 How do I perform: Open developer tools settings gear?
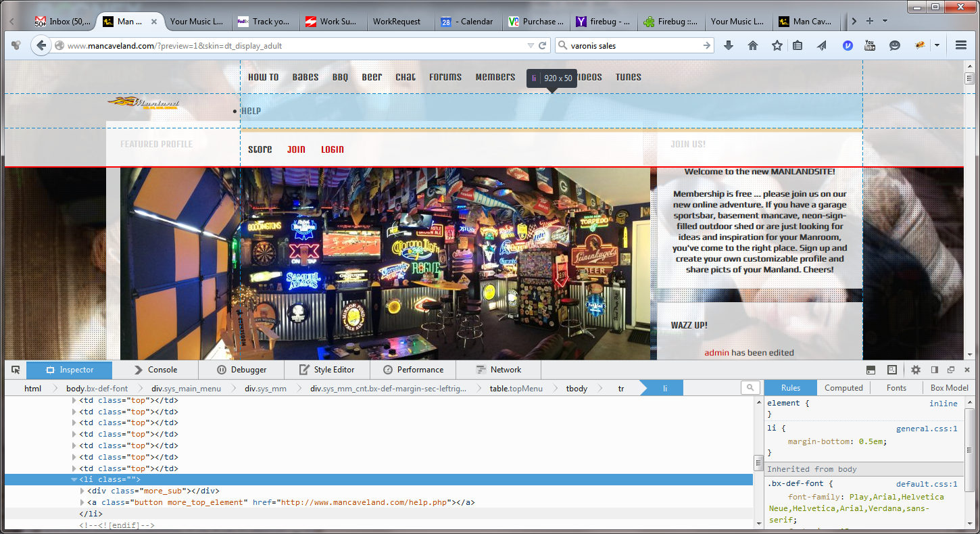click(916, 370)
